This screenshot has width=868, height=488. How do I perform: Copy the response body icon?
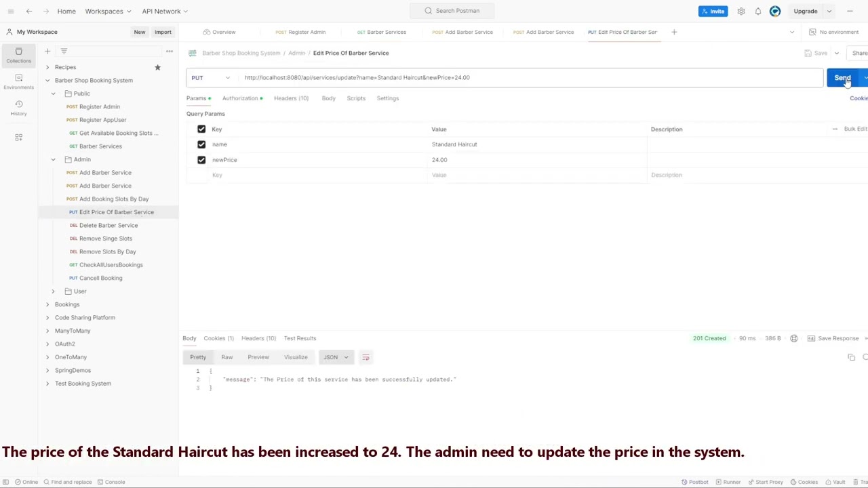click(x=852, y=357)
